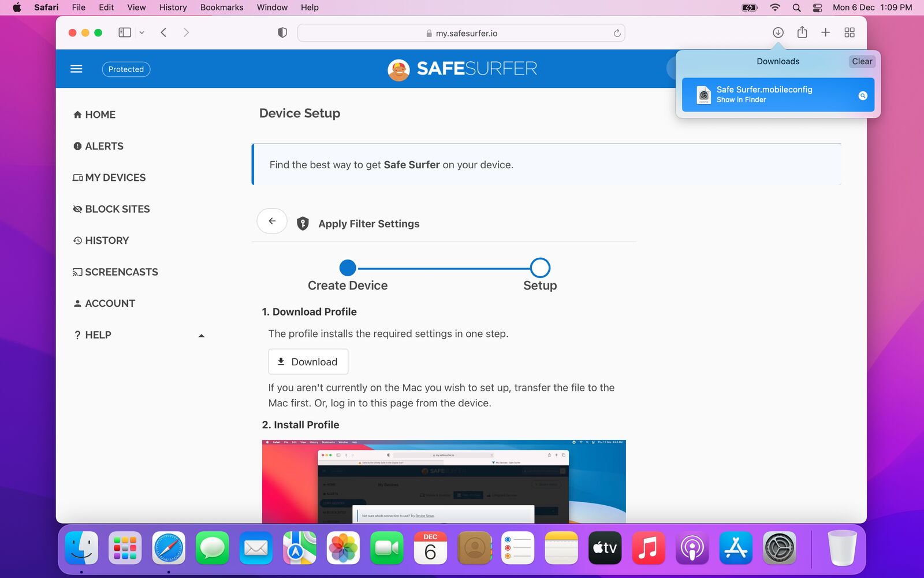This screenshot has height=578, width=924.
Task: Open Launchpad from the Dock
Action: click(125, 547)
